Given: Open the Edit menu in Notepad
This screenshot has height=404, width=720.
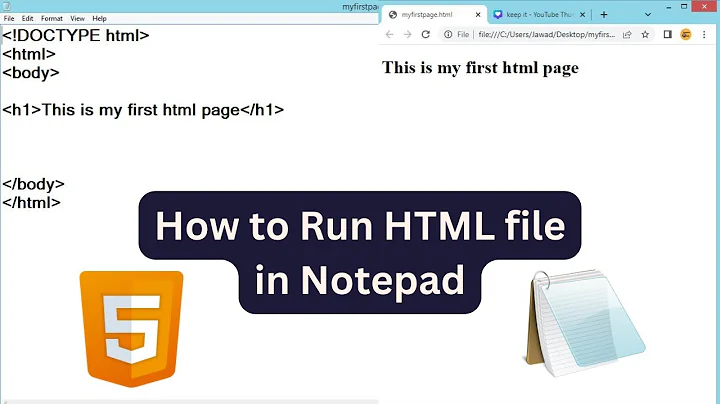Looking at the screenshot, I should click(x=28, y=18).
